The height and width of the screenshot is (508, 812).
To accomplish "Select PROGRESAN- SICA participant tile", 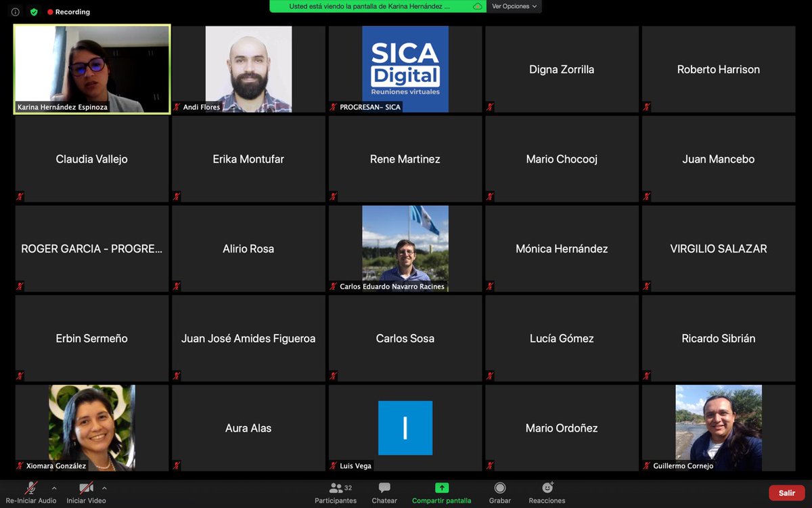I will [x=405, y=69].
